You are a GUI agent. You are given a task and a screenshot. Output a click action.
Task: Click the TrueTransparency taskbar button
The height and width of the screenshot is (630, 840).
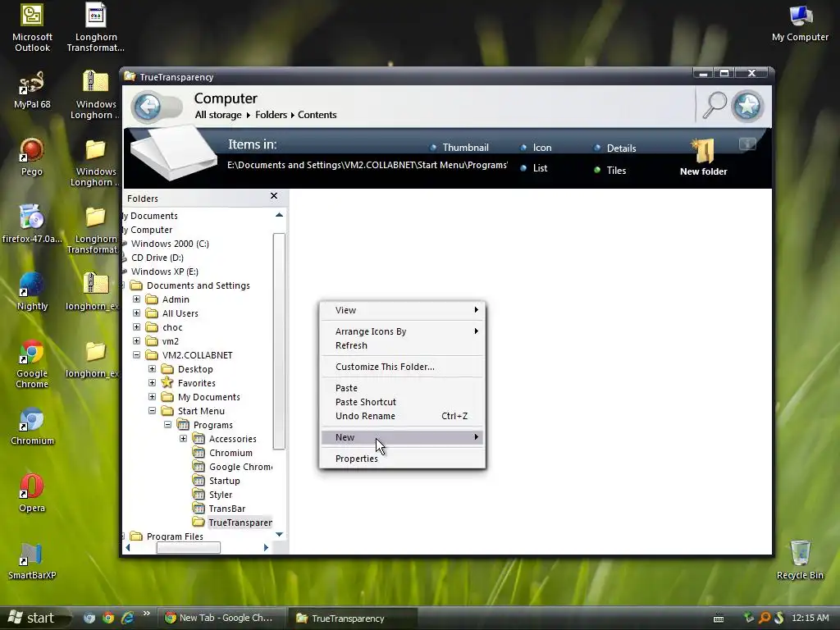[353, 619]
